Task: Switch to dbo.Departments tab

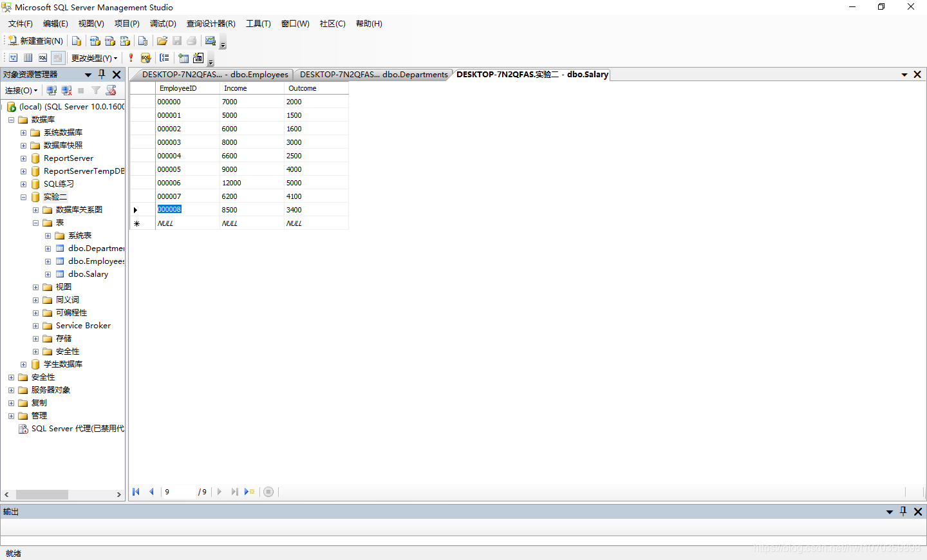Action: [373, 75]
